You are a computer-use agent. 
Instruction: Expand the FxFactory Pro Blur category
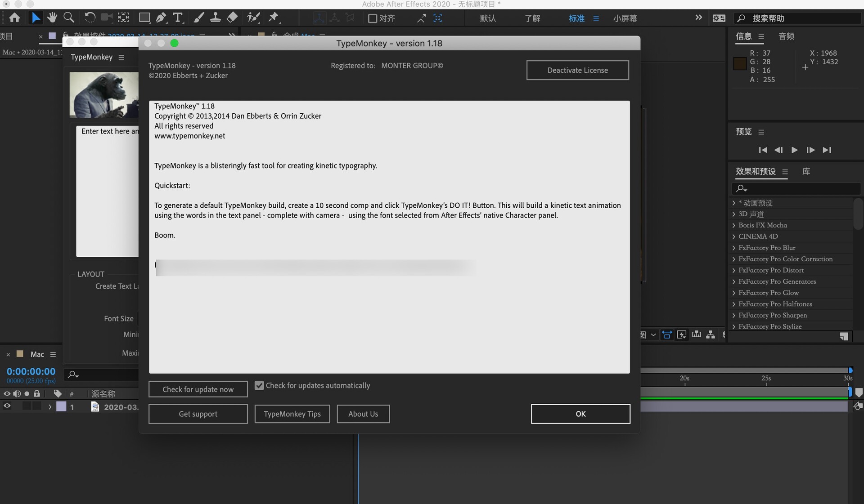[733, 248]
